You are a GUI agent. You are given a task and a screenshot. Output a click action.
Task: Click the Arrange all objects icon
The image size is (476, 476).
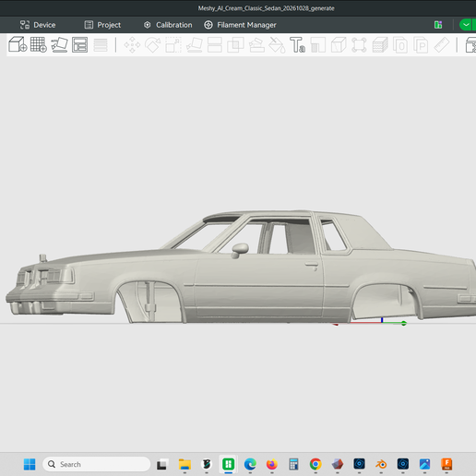79,45
